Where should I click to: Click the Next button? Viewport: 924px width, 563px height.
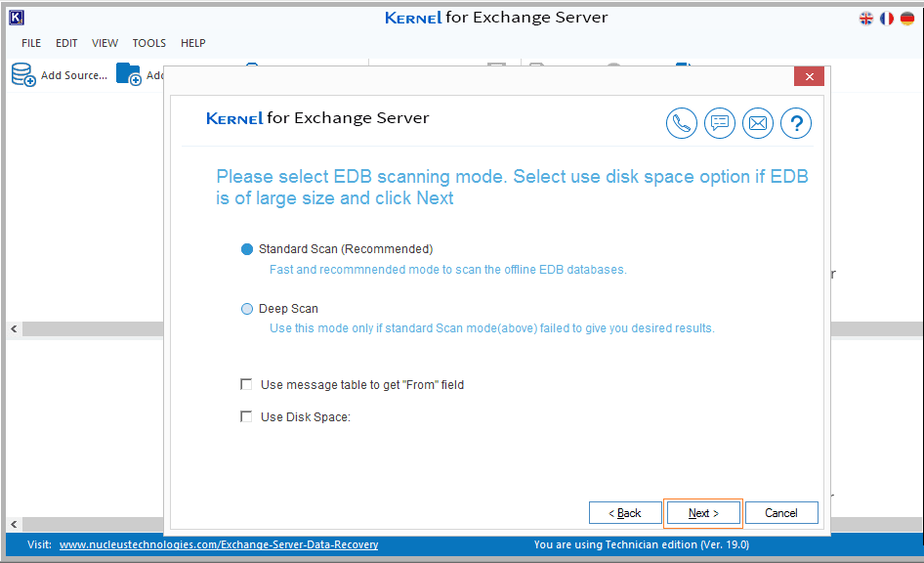pyautogui.click(x=703, y=513)
